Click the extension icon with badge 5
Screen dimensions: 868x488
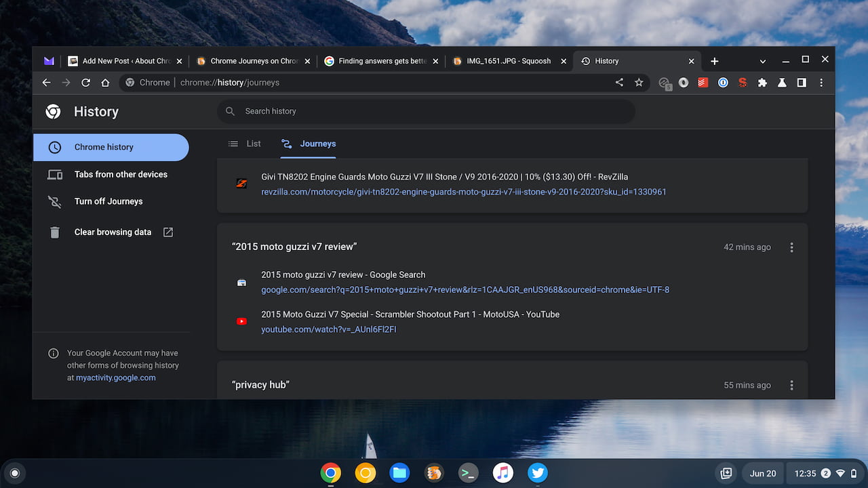click(x=665, y=83)
